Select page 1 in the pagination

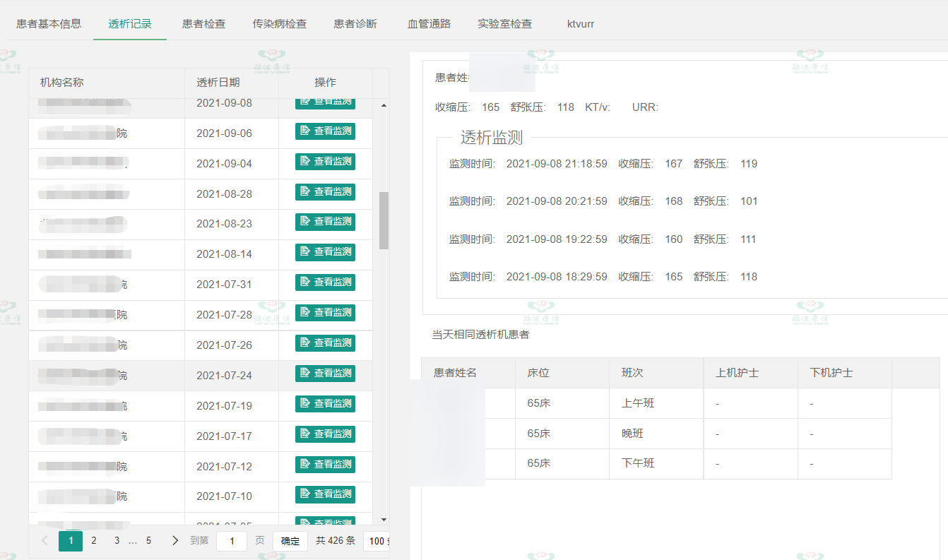(x=71, y=541)
